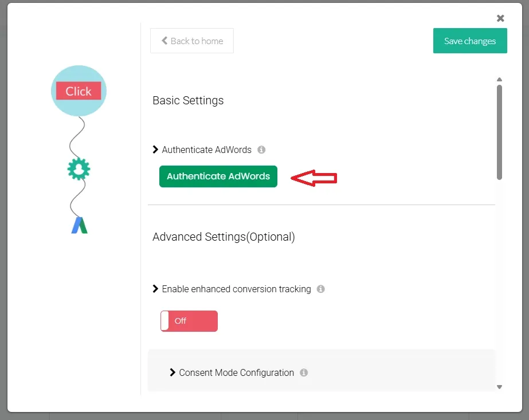The image size is (529, 420).
Task: Open info icon for Consent Mode Configuration
Action: (304, 372)
